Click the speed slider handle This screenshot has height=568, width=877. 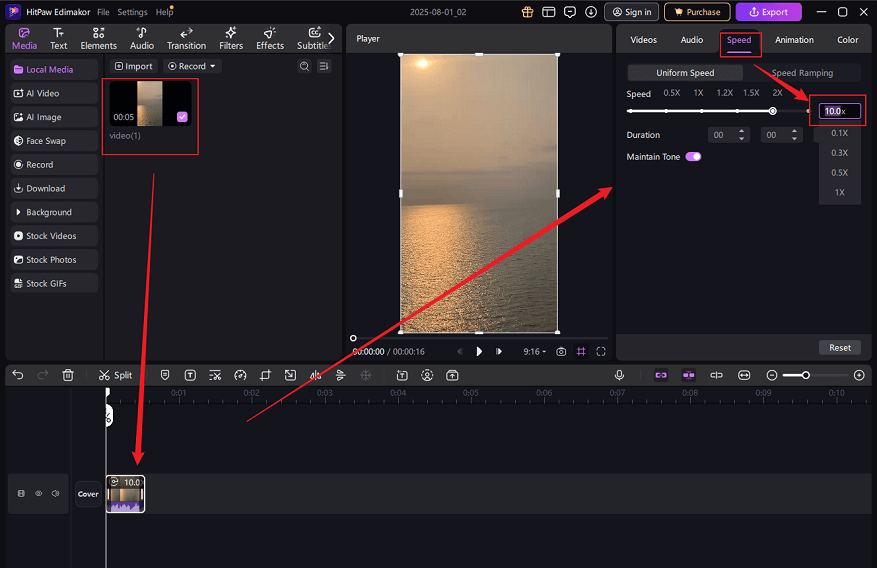tap(772, 111)
